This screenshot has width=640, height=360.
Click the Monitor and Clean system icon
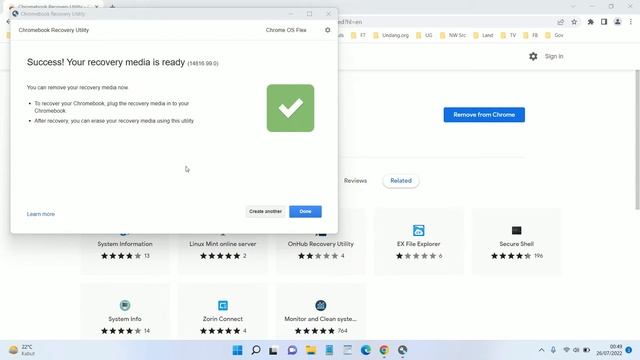coord(321,305)
